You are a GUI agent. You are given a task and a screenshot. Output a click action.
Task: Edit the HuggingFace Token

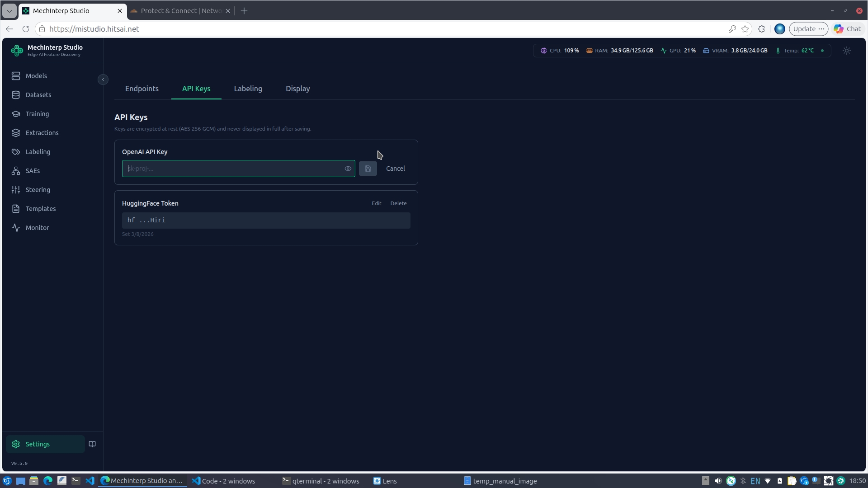click(x=376, y=203)
